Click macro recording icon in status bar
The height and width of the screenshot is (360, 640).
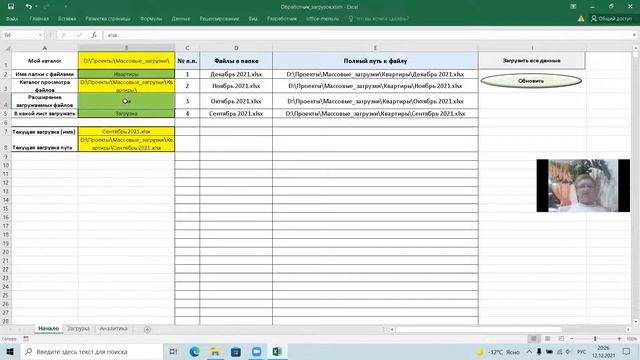(26, 339)
